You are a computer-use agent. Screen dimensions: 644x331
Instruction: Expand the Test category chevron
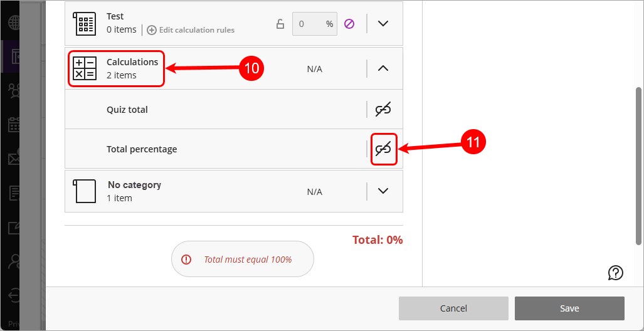tap(383, 24)
